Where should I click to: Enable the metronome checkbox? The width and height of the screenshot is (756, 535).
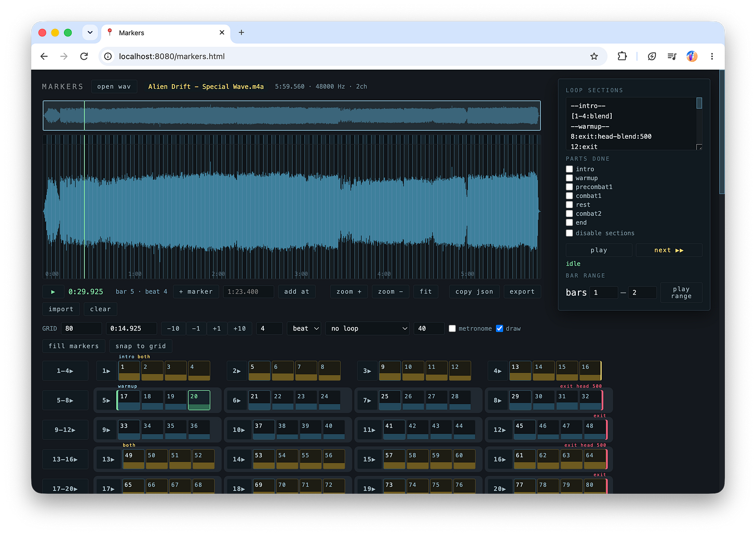tap(452, 329)
